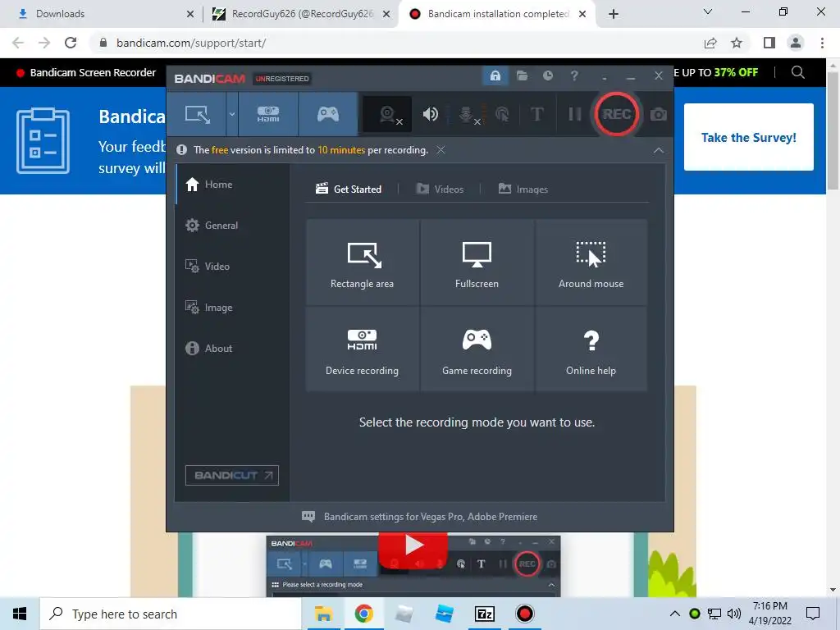This screenshot has width=840, height=630.
Task: Choose the Game recording tile
Action: coord(477,349)
